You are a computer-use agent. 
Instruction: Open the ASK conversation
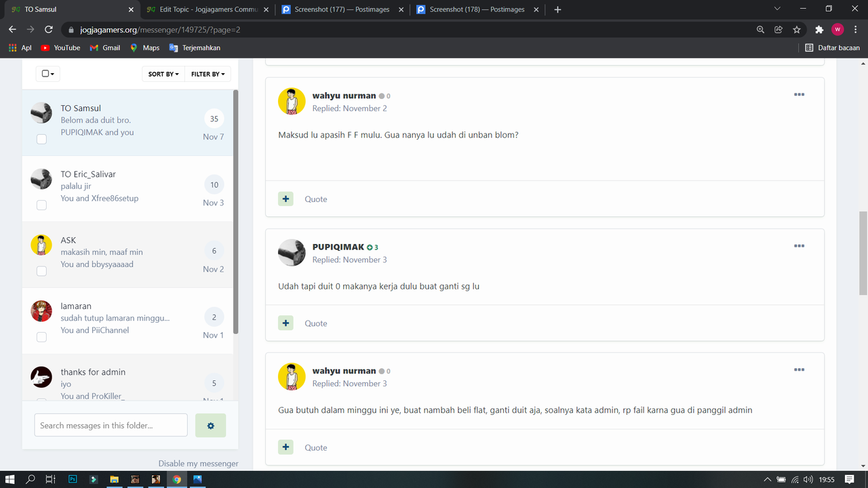click(68, 240)
